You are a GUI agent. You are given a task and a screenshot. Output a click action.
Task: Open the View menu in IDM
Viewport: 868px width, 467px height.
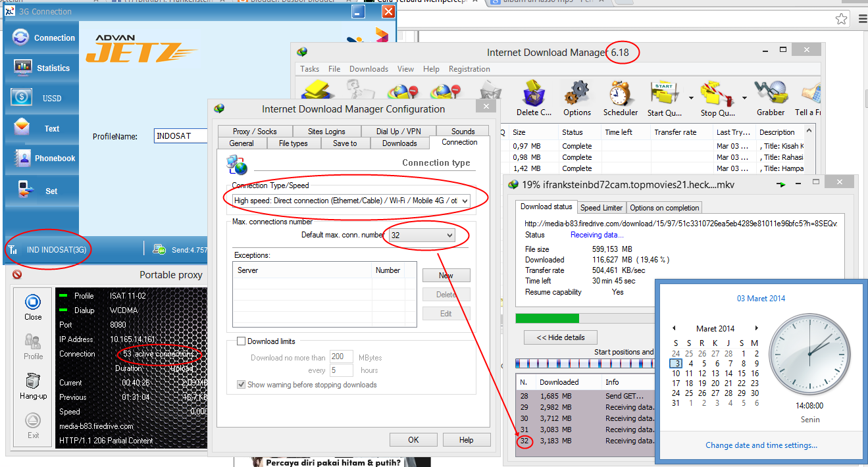406,69
